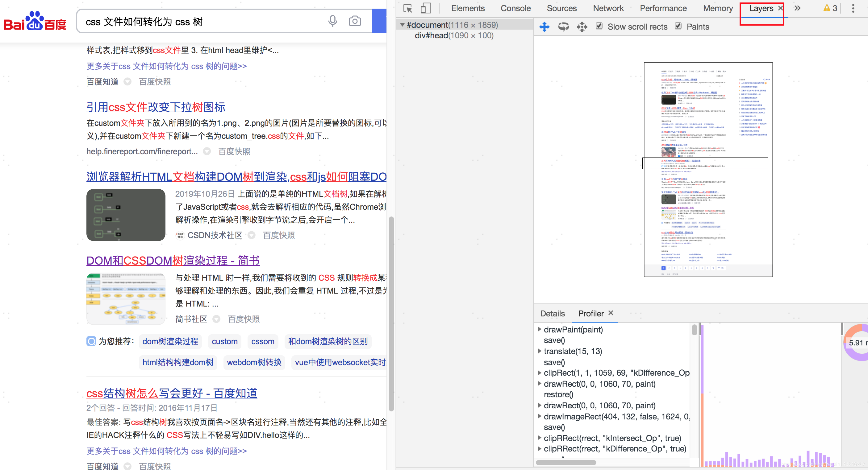Click the 和dom树渲染树的区别 suggestion

[x=328, y=341]
